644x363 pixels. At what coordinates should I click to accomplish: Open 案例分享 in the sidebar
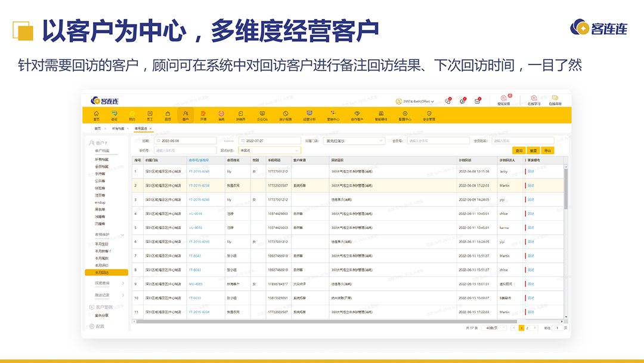point(102,316)
